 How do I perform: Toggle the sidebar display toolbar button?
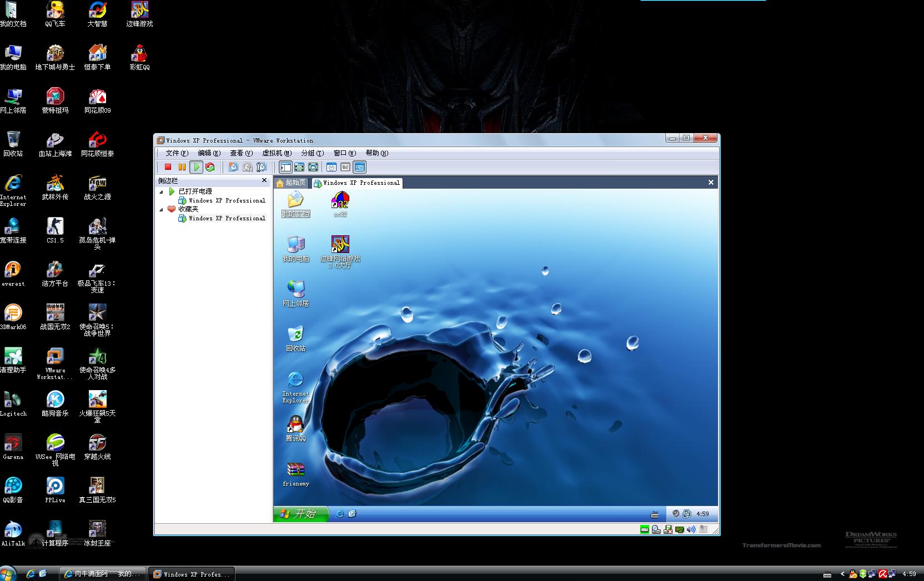click(x=285, y=167)
